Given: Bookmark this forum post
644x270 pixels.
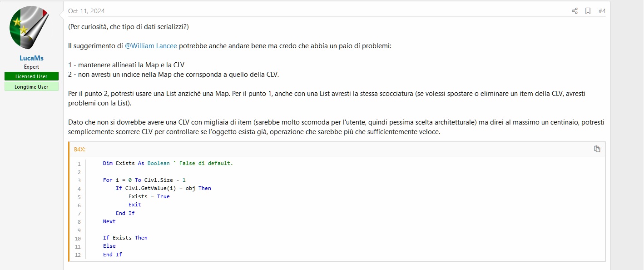Looking at the screenshot, I should [x=588, y=11].
